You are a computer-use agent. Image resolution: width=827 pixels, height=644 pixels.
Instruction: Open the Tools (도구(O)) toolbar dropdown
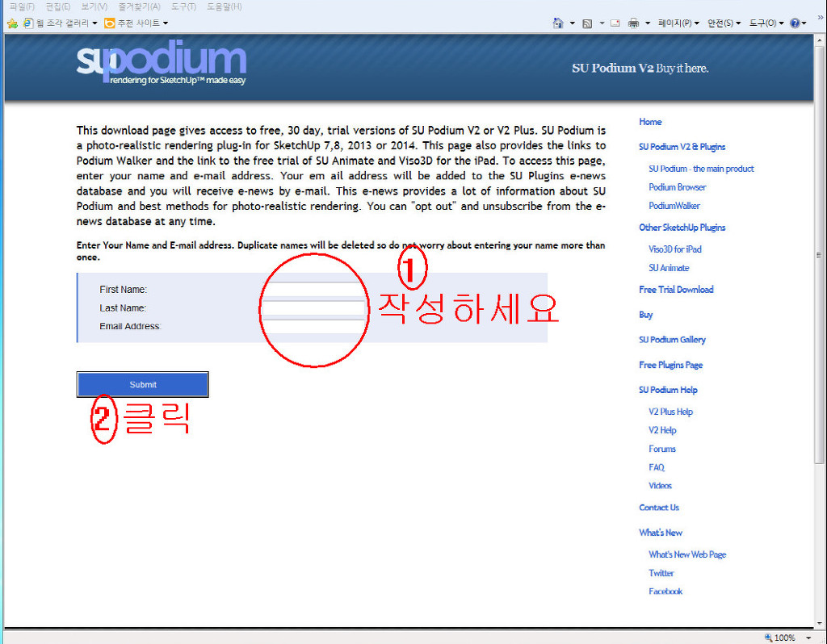[x=767, y=23]
